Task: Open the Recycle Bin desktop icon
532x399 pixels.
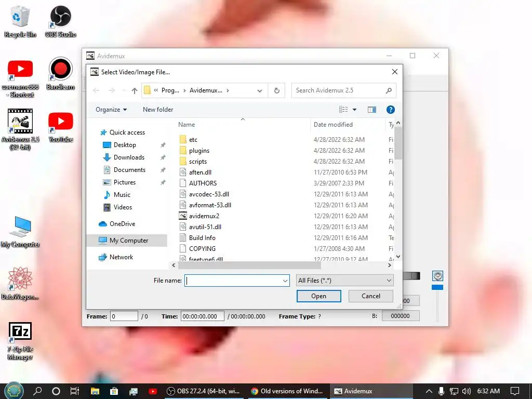Action: point(20,21)
